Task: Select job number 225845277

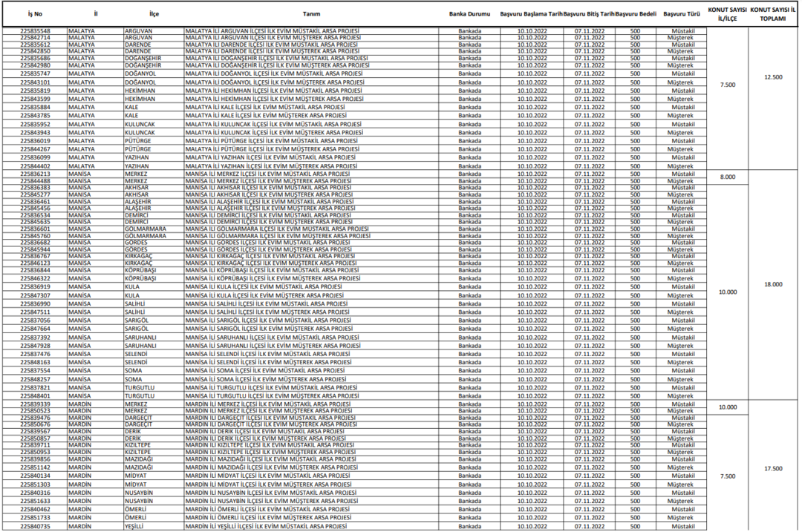Action: [x=36, y=194]
